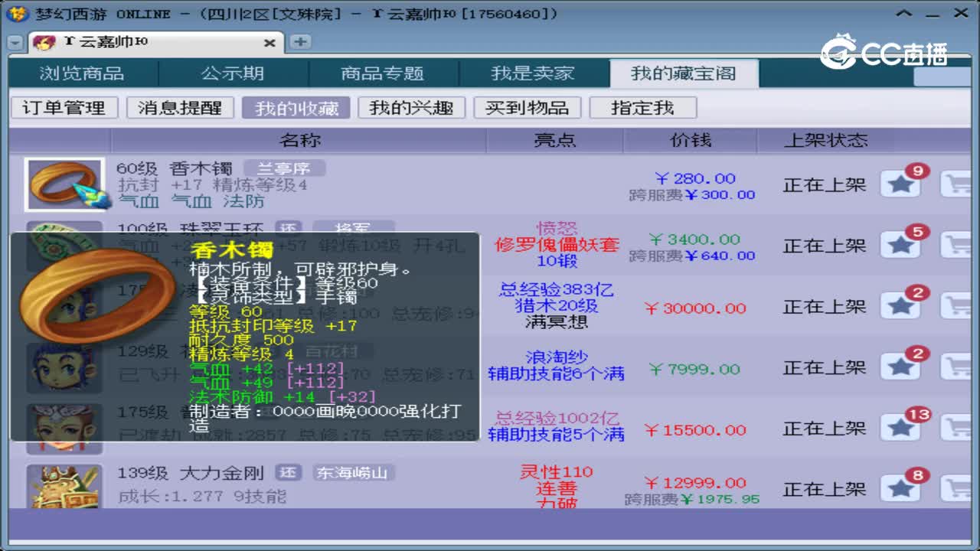Click the 买到物品 button

tap(527, 108)
